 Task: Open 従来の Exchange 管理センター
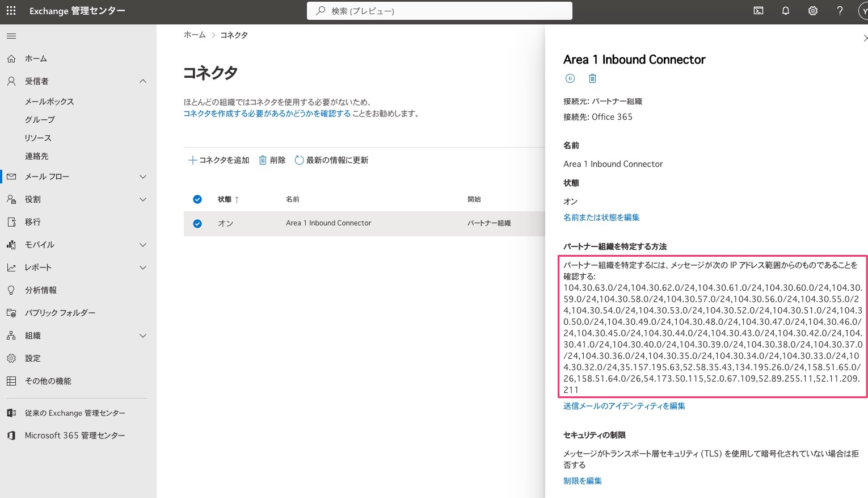coord(75,413)
